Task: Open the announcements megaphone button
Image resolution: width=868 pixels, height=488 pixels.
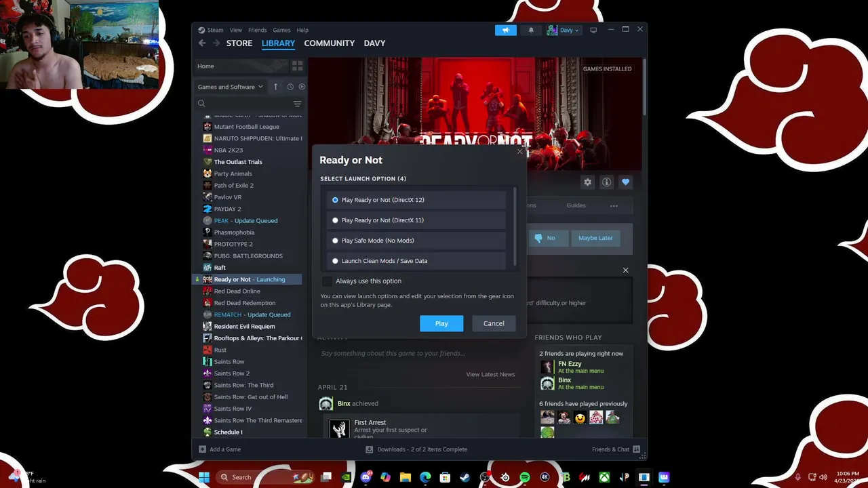Action: pyautogui.click(x=505, y=30)
